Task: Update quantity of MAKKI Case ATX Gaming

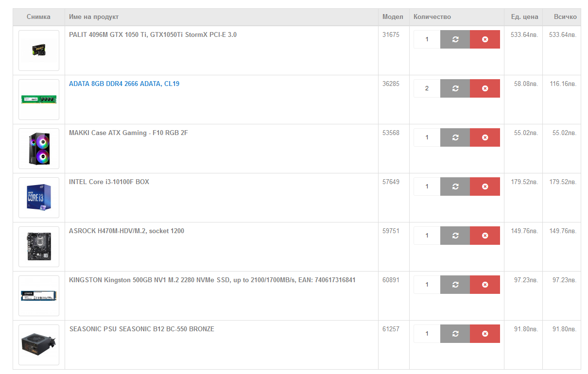Action: [455, 137]
